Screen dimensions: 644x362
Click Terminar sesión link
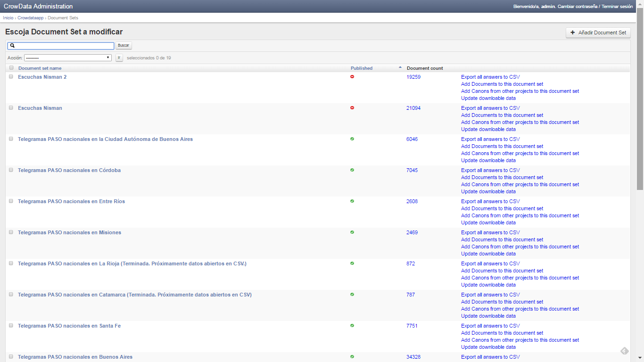tap(617, 7)
